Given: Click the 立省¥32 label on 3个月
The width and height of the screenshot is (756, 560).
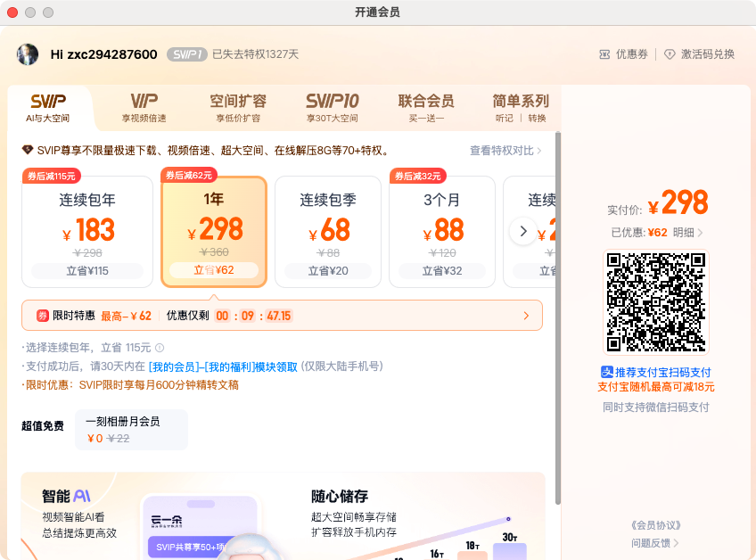Looking at the screenshot, I should point(442,271).
